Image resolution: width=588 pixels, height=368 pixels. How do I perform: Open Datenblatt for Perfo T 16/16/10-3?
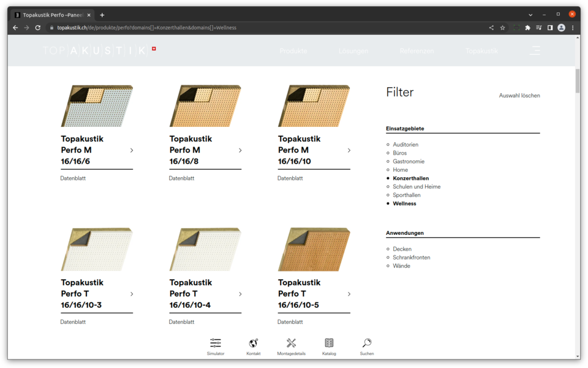point(73,322)
